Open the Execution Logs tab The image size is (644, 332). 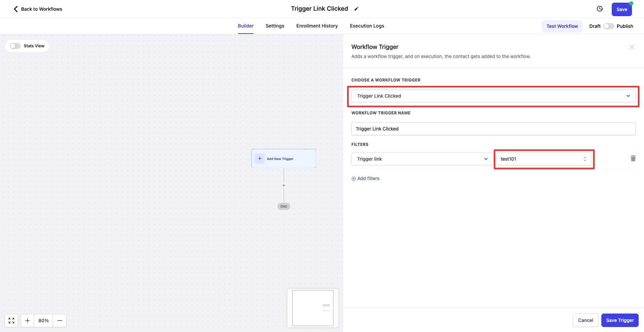tap(367, 26)
